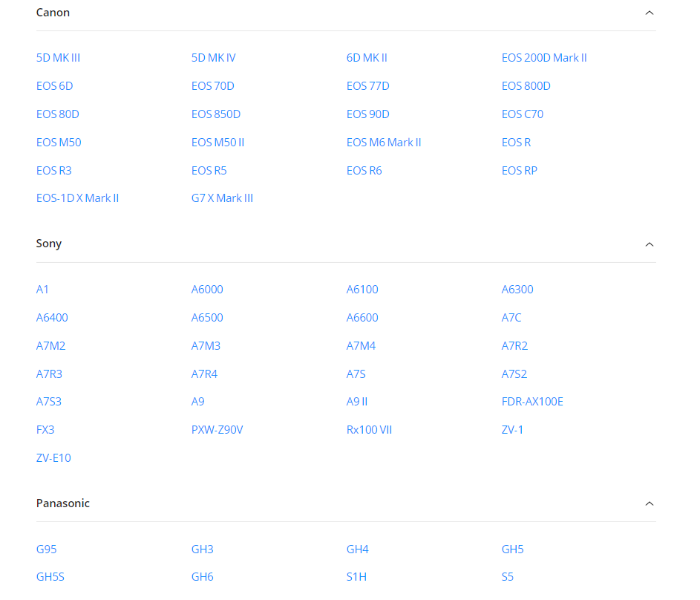
Task: Collapse the Sony section chevron
Action: [x=649, y=244]
